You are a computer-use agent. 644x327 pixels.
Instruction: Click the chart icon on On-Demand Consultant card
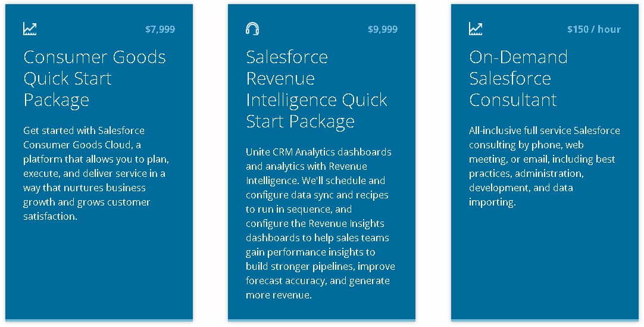(476, 29)
